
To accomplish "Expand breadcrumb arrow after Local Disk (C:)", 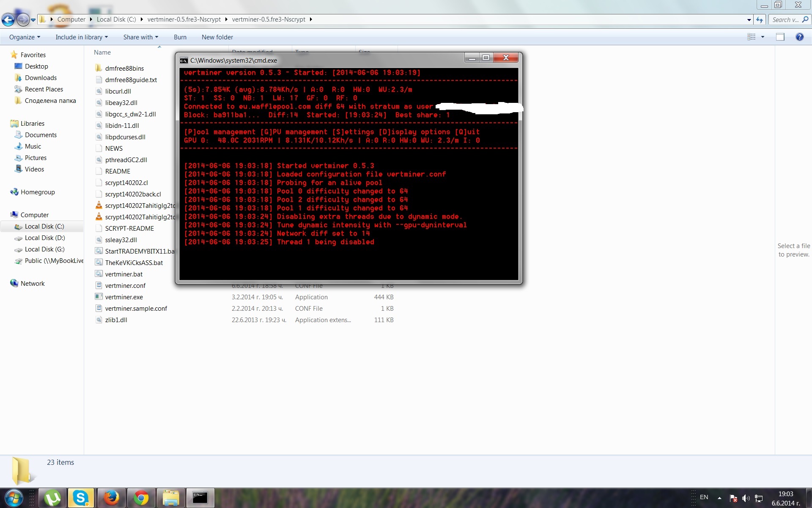I will [142, 19].
